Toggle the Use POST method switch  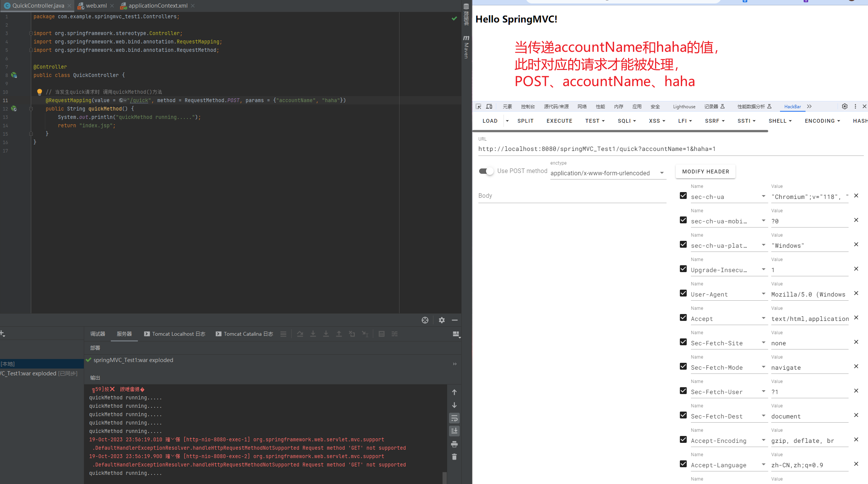click(486, 171)
